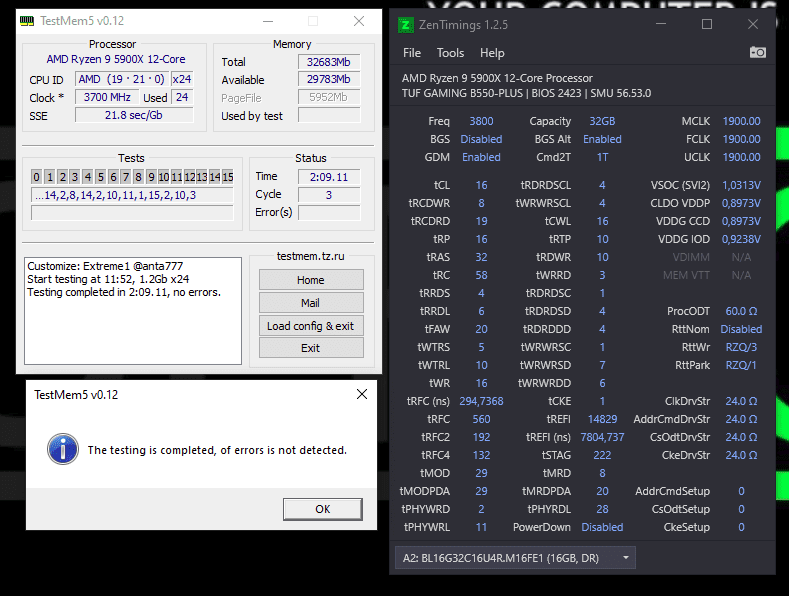Click the tRC value 58
Screen dimensions: 789x596
click(x=482, y=275)
